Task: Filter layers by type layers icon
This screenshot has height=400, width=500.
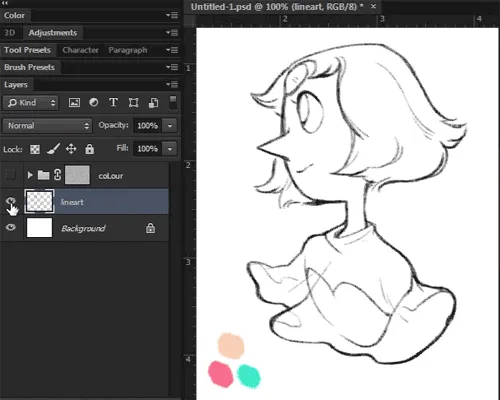Action: tap(113, 102)
